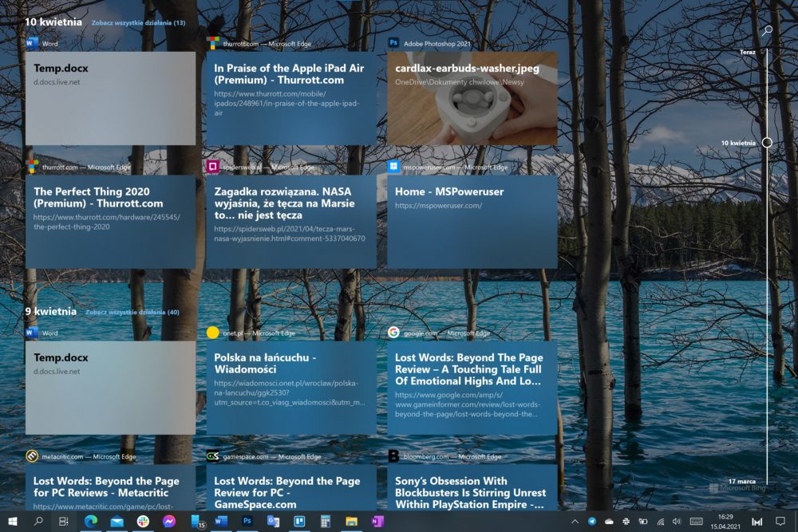798x532 pixels.
Task: Open Sony's Obsession With Blockbusters card
Action: pos(472,488)
